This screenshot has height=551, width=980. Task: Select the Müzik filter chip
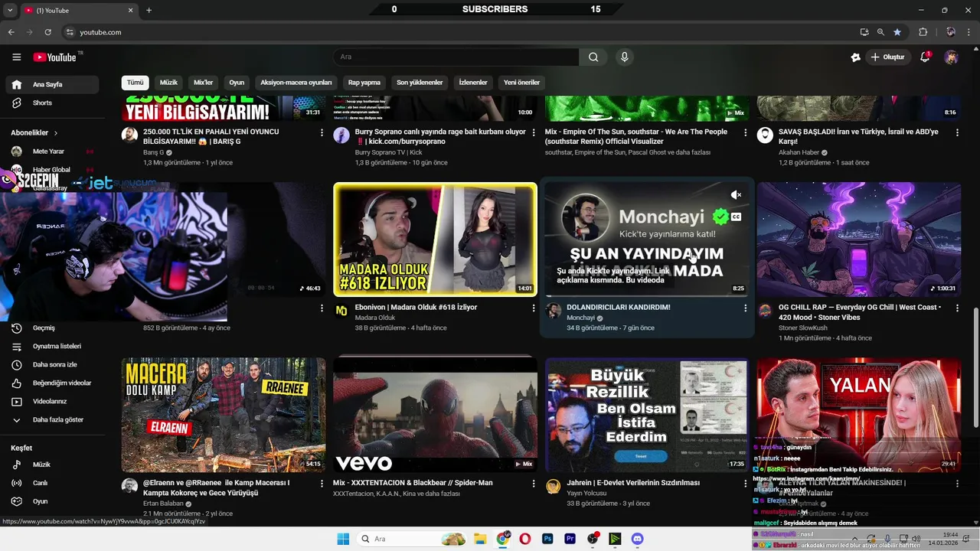coord(168,83)
